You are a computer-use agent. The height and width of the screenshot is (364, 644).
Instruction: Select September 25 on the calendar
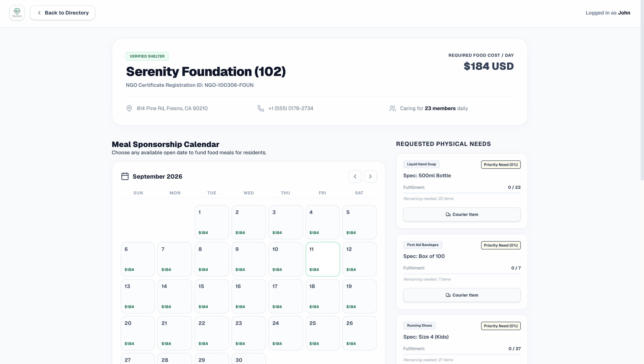(322, 333)
